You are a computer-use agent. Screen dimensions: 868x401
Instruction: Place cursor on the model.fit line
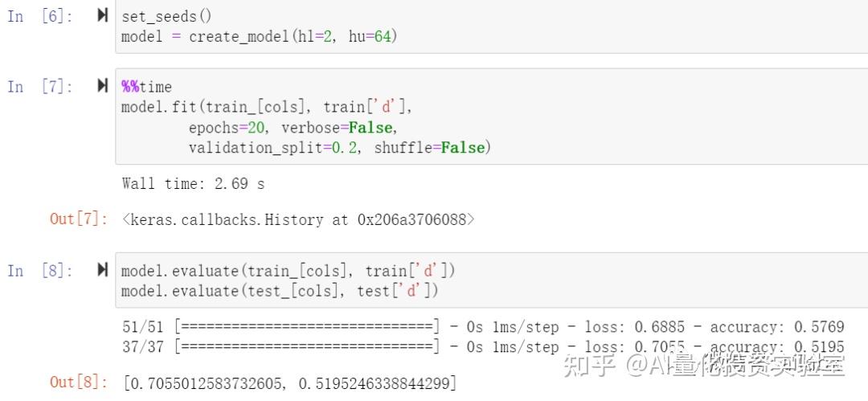(266, 107)
